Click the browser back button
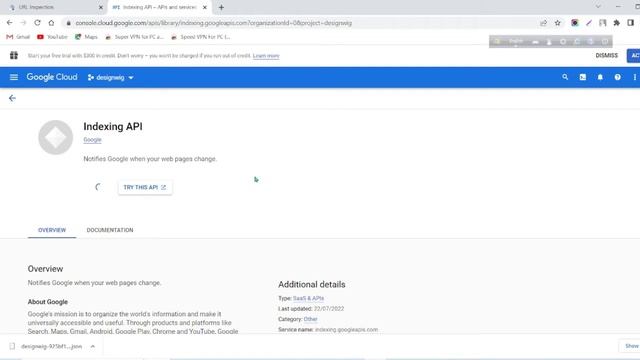This screenshot has height=360, width=640. [x=9, y=23]
